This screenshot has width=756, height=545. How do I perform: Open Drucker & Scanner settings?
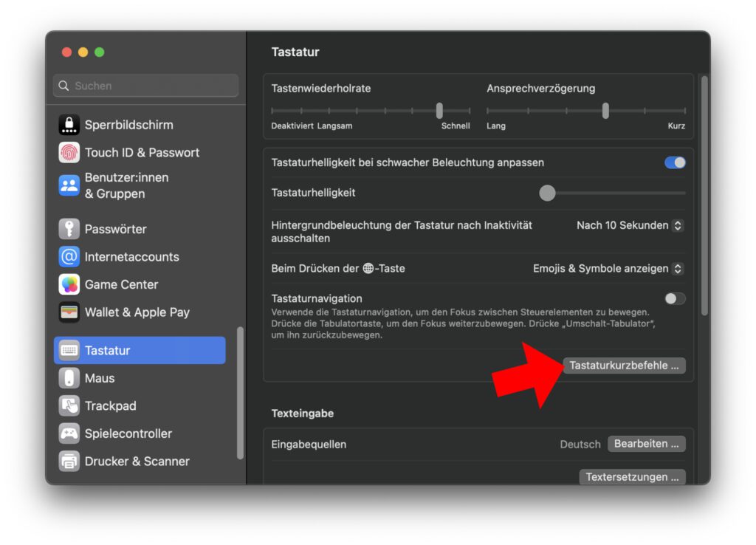[133, 461]
